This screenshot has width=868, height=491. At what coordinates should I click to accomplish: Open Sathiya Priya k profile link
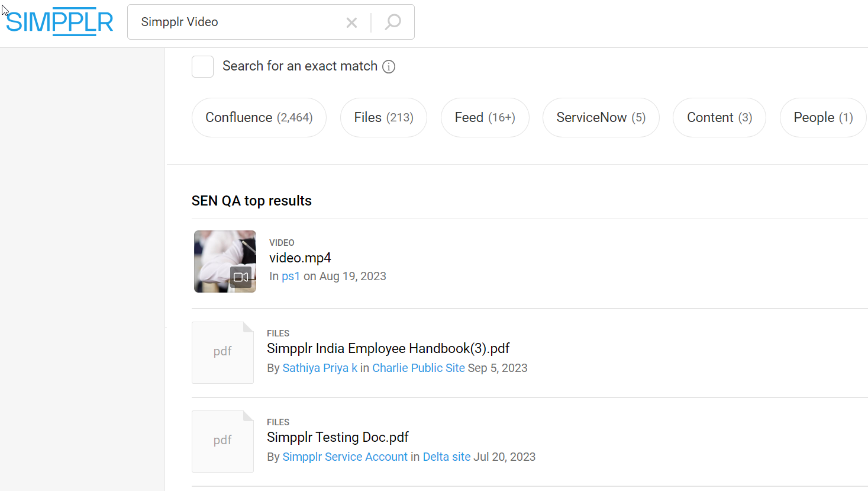(320, 368)
